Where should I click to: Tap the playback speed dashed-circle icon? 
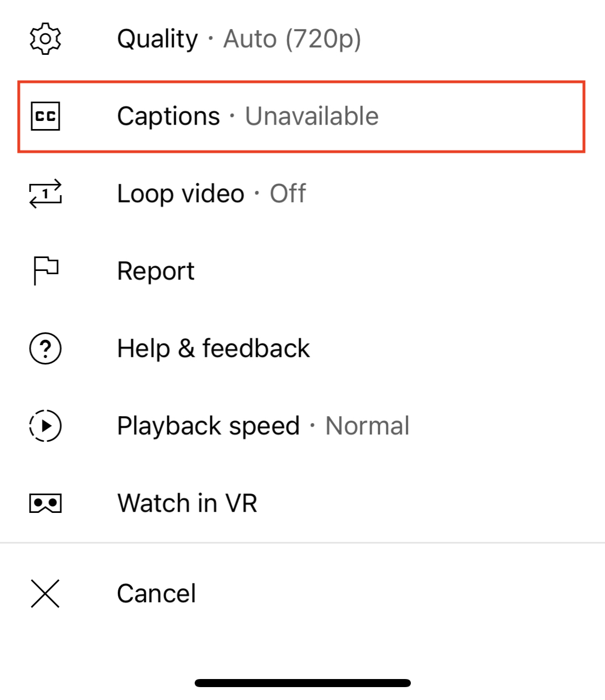click(x=45, y=426)
